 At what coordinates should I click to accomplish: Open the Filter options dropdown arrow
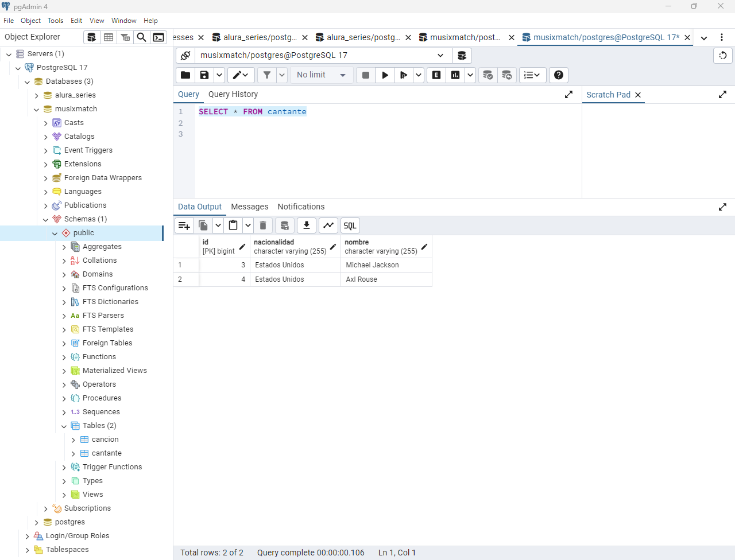(282, 75)
